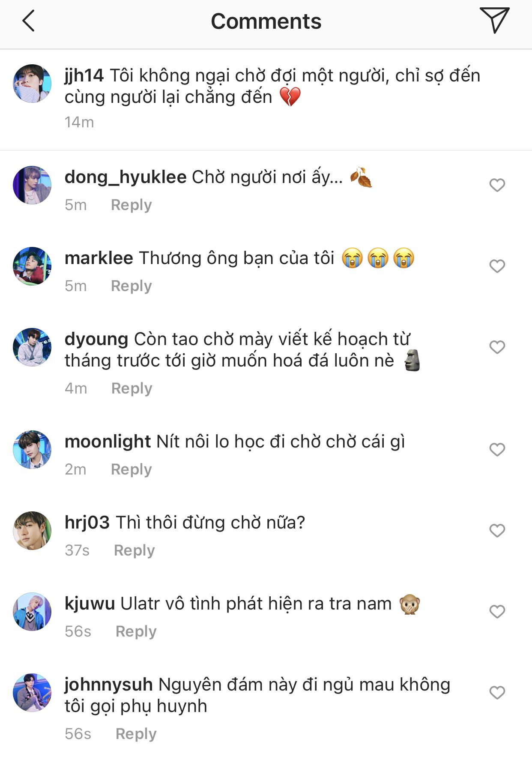Like kjuwu's comment
This screenshot has height=769, width=532.
click(497, 612)
